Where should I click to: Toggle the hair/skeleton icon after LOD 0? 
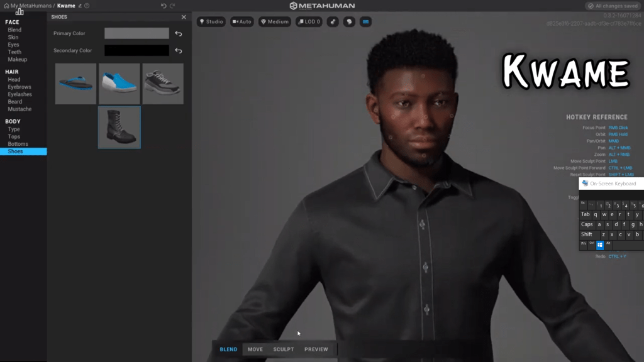[333, 21]
